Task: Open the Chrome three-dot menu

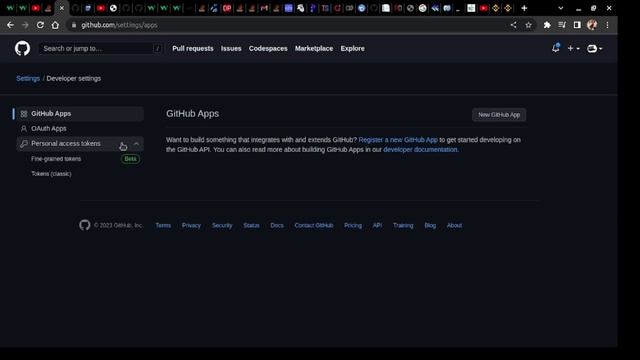Action: tap(607, 25)
